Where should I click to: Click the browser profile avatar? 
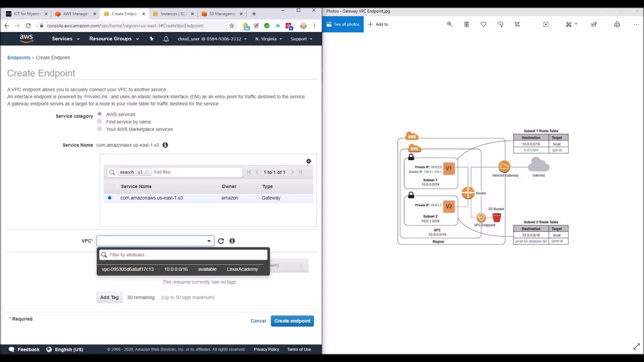tap(303, 26)
